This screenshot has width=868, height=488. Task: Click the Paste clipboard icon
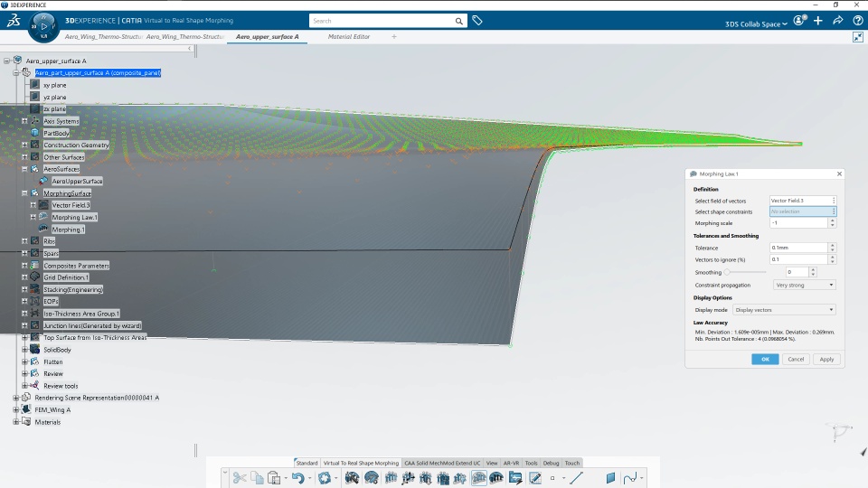273,477
